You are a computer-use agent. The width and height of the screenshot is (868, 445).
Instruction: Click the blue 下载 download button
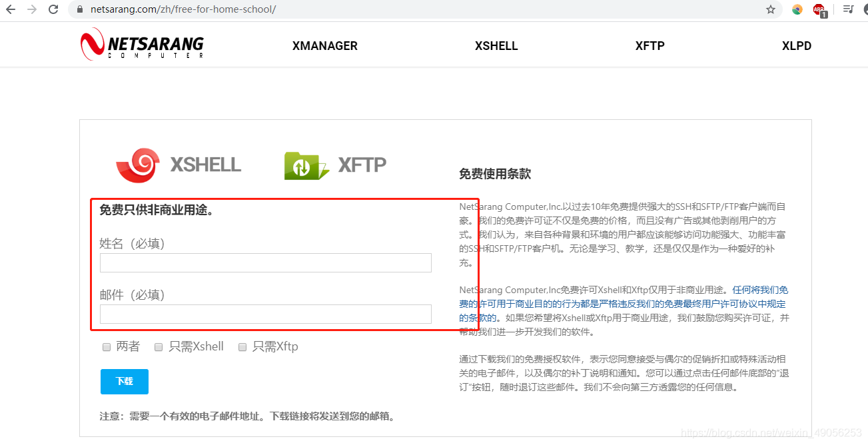(x=125, y=382)
